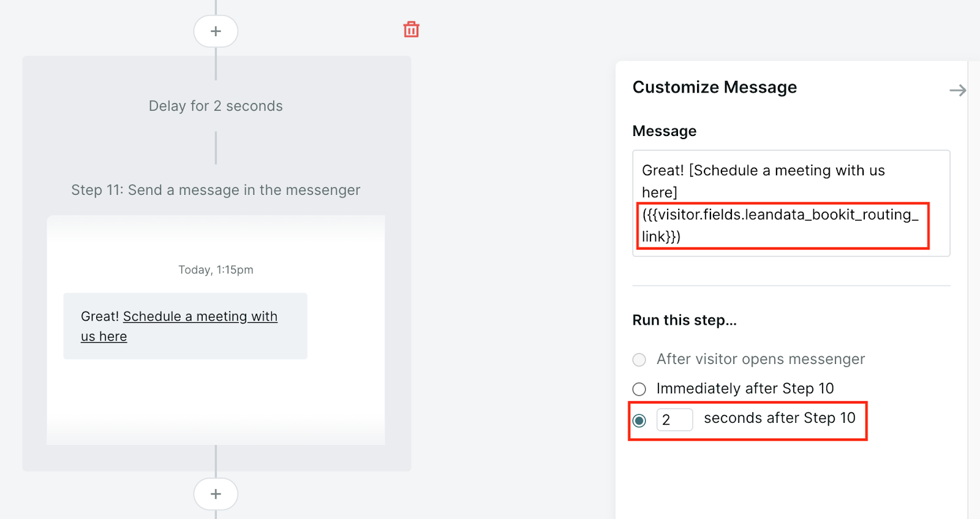The image size is (980, 519).
Task: Choose the 'Immediately after Step 10' radio button
Action: click(639, 389)
